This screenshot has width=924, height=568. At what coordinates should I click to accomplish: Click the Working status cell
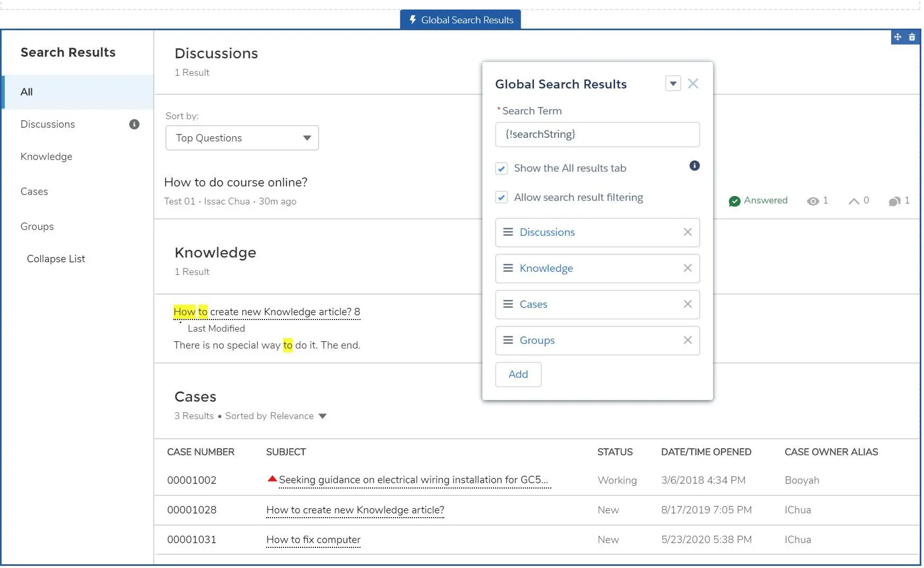(x=617, y=480)
